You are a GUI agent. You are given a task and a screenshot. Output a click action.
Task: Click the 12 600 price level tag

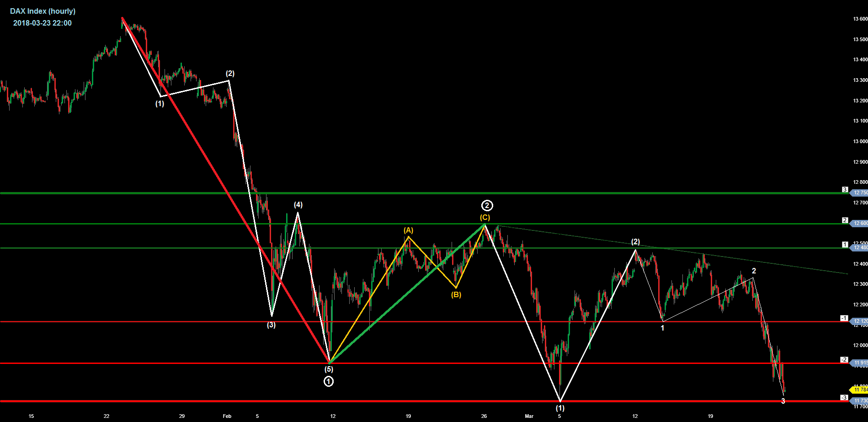[x=860, y=224]
